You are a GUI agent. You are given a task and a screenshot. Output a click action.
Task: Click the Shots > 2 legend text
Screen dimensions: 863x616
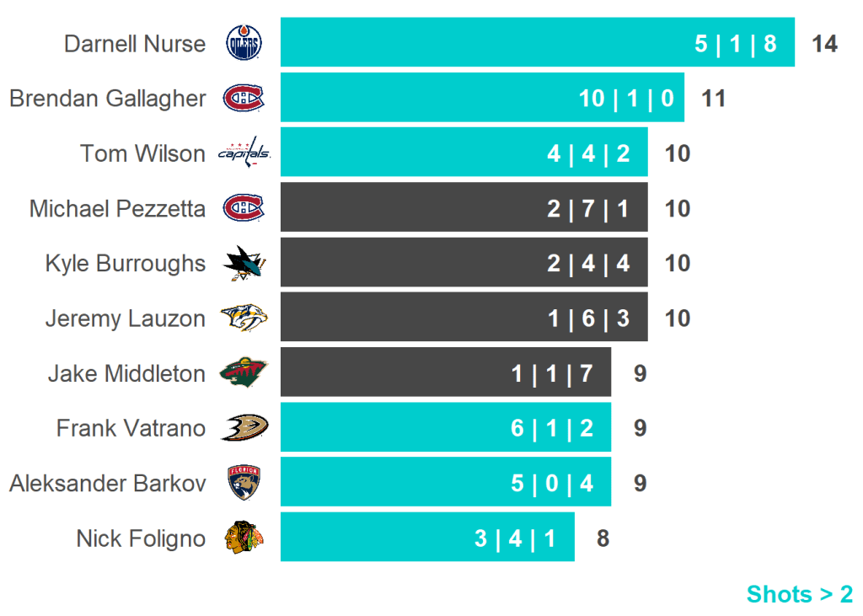click(x=799, y=594)
